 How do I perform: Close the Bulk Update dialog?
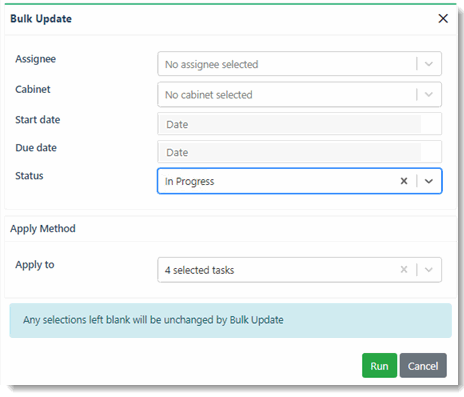pos(443,18)
